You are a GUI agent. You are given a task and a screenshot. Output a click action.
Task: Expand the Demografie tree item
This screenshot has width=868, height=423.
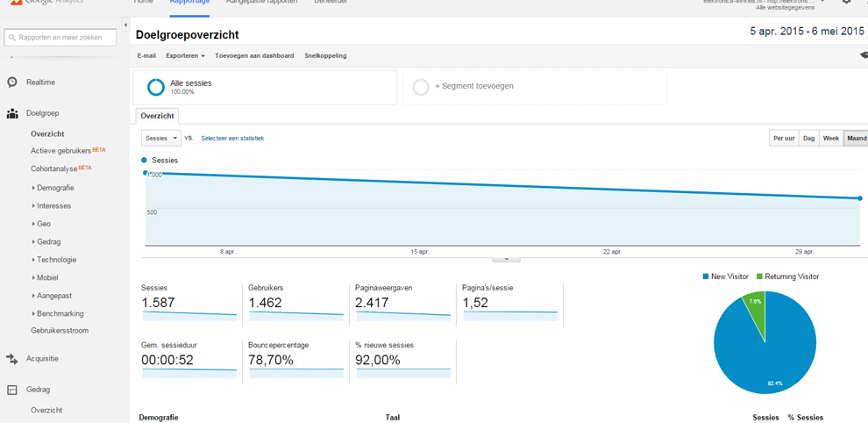coord(34,188)
